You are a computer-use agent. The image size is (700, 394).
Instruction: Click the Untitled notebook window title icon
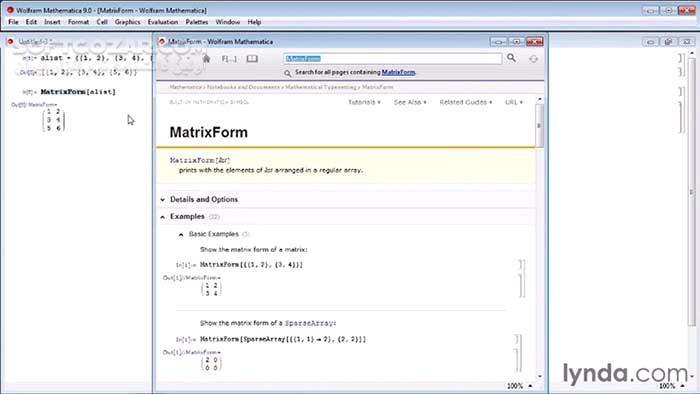tap(10, 41)
